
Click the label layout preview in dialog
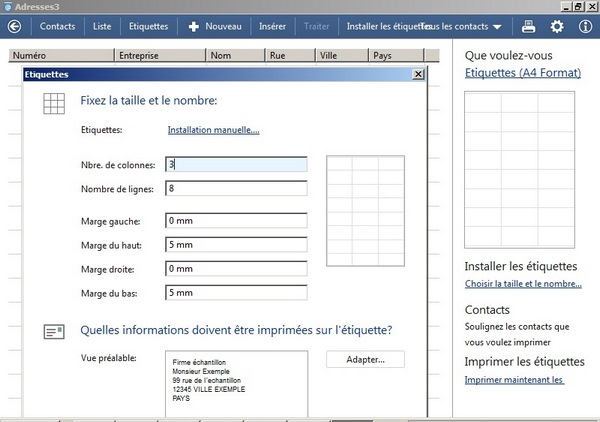tap(365, 211)
